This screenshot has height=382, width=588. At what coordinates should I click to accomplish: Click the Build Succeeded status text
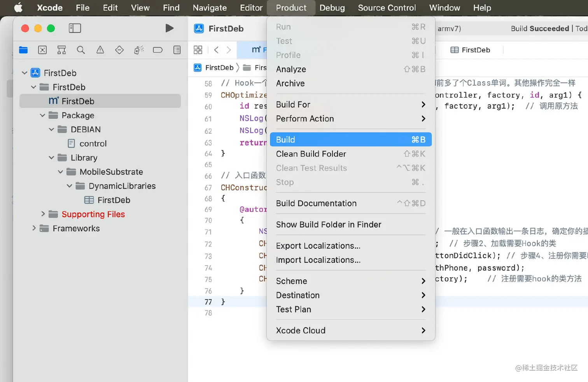tap(540, 28)
